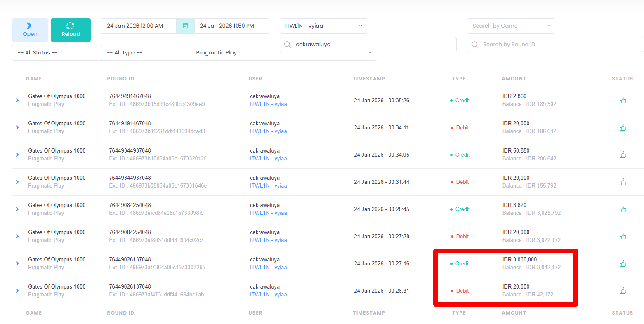
Task: Click thumbs-up status icon for 00:27:16 row
Action: (x=623, y=263)
